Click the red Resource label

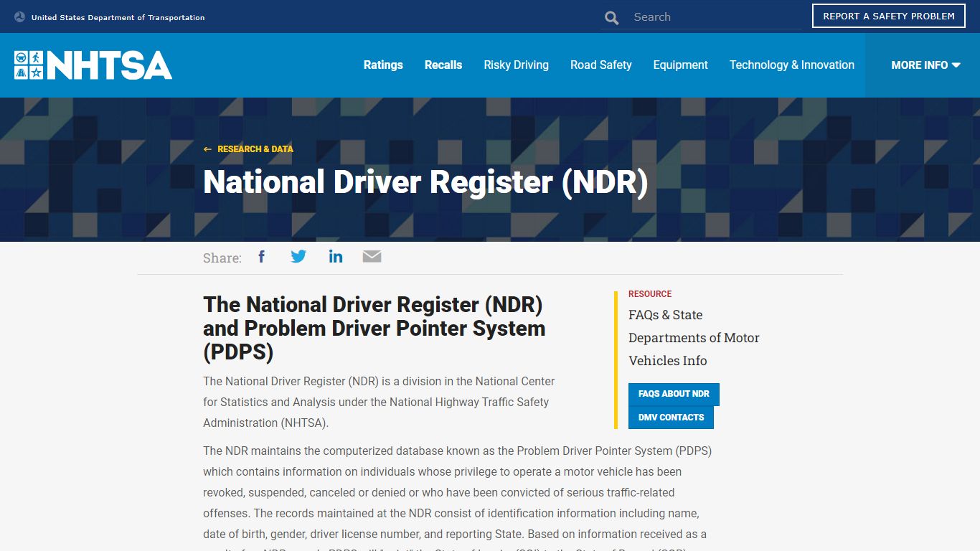click(x=650, y=294)
